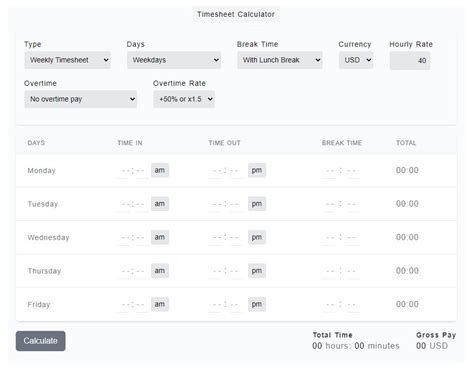
Task: Toggle Wednesday time out pm button
Action: (257, 237)
